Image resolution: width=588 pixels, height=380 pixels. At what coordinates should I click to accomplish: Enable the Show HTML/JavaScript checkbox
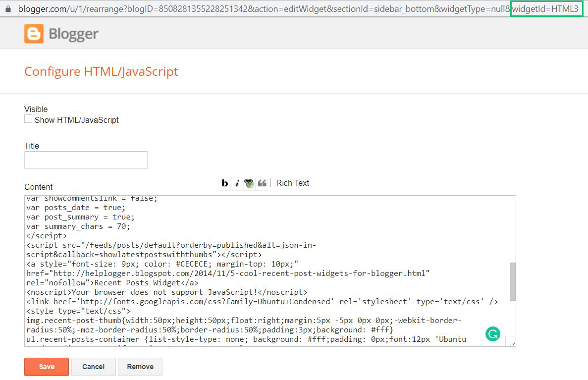pos(28,118)
